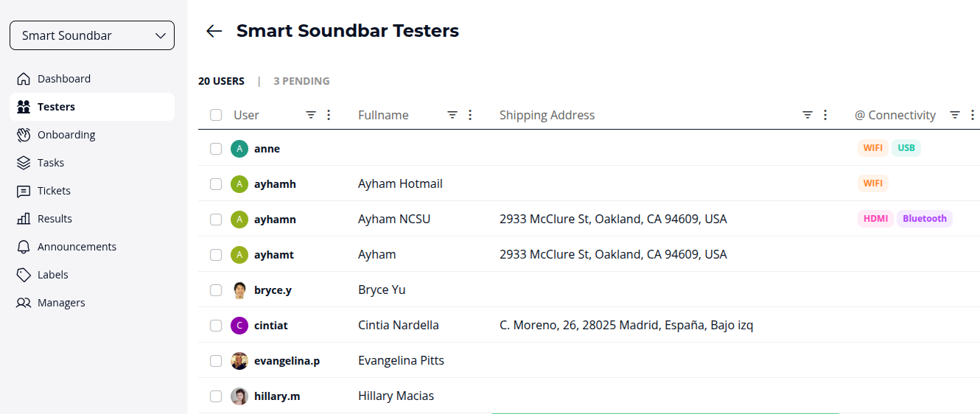The height and width of the screenshot is (414, 980).
Task: Go to Managers in sidebar
Action: 61,303
